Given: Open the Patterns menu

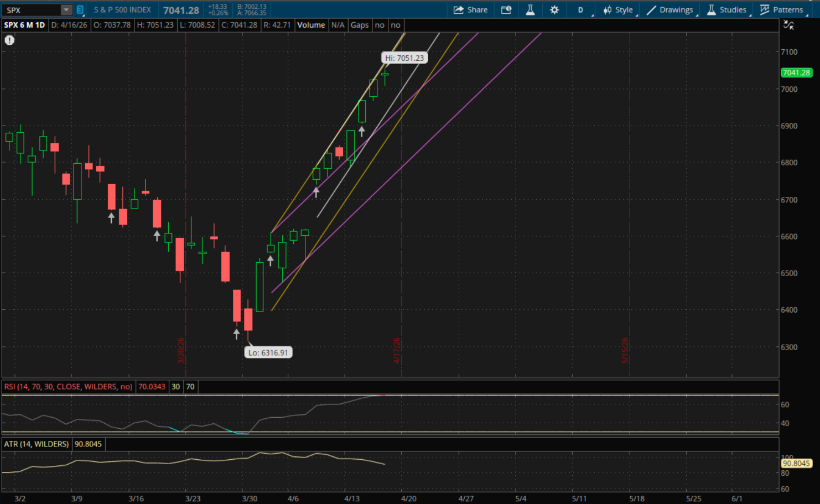Looking at the screenshot, I should [x=781, y=10].
